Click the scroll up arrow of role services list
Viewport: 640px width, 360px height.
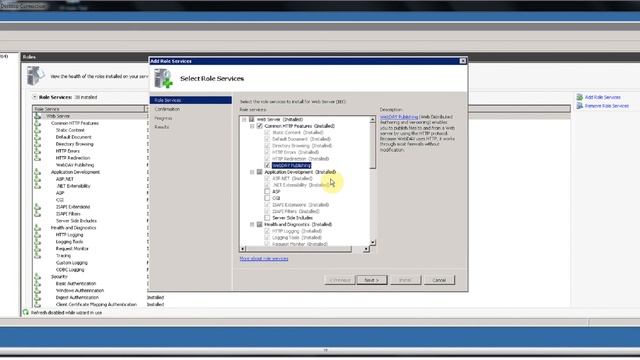click(373, 119)
